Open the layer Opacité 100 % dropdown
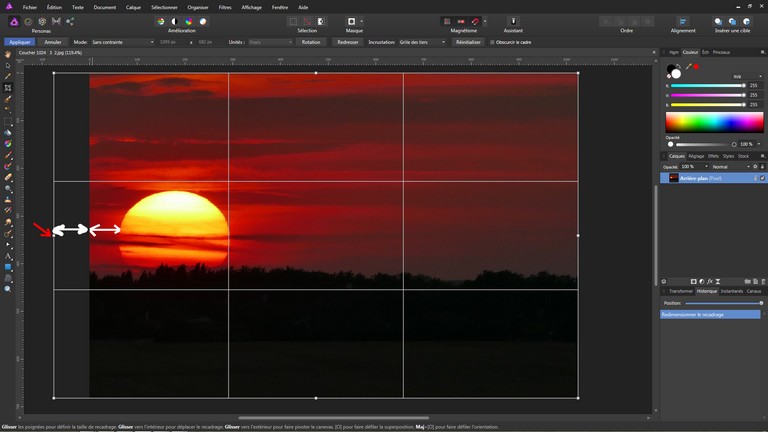Image resolution: width=768 pixels, height=432 pixels. pyautogui.click(x=695, y=167)
